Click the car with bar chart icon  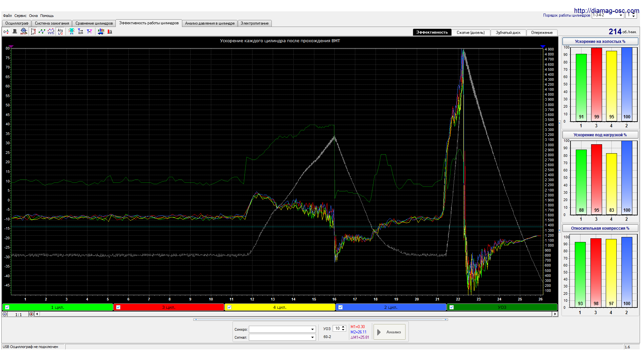pos(101,32)
